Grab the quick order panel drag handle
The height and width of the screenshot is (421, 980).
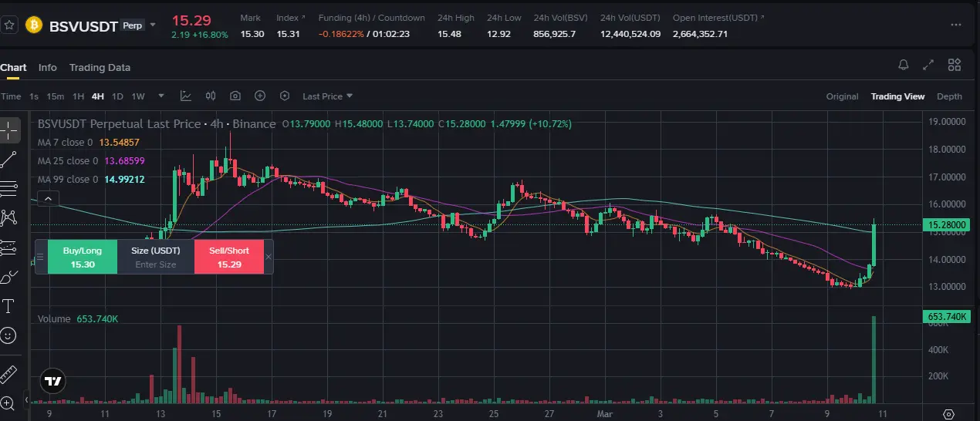pyautogui.click(x=40, y=257)
